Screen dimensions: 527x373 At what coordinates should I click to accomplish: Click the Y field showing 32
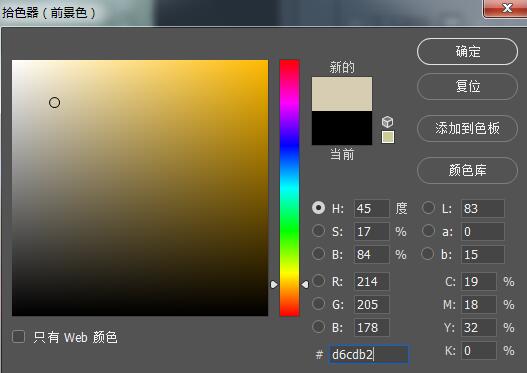click(478, 327)
